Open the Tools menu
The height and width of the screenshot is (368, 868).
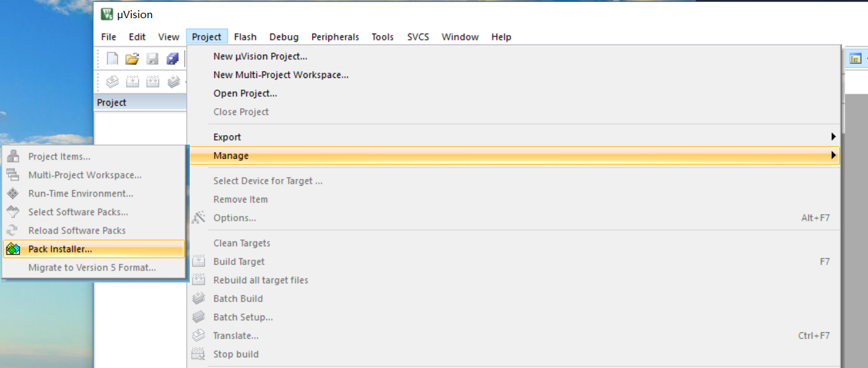click(x=383, y=37)
